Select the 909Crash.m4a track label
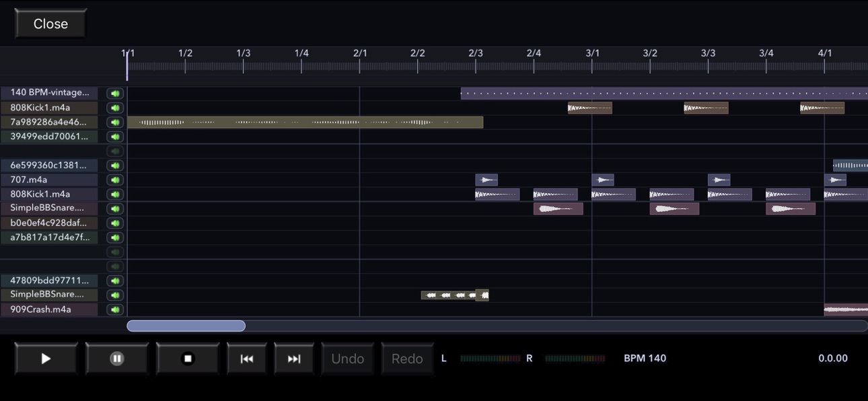Image resolution: width=868 pixels, height=401 pixels. coord(49,309)
